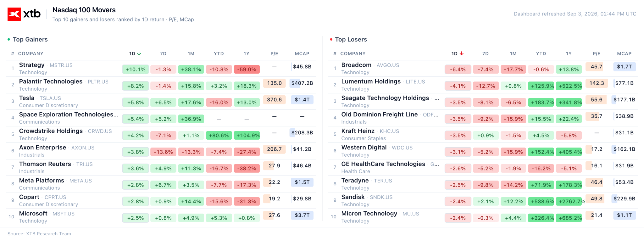Sort gainers table by 7D column
The width and height of the screenshot is (644, 240).
click(163, 53)
